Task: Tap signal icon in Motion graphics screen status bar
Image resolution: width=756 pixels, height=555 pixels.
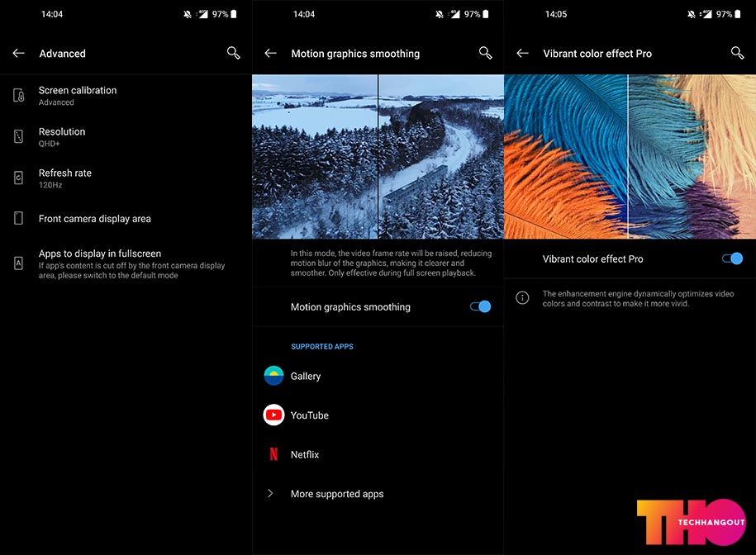Action: point(455,14)
